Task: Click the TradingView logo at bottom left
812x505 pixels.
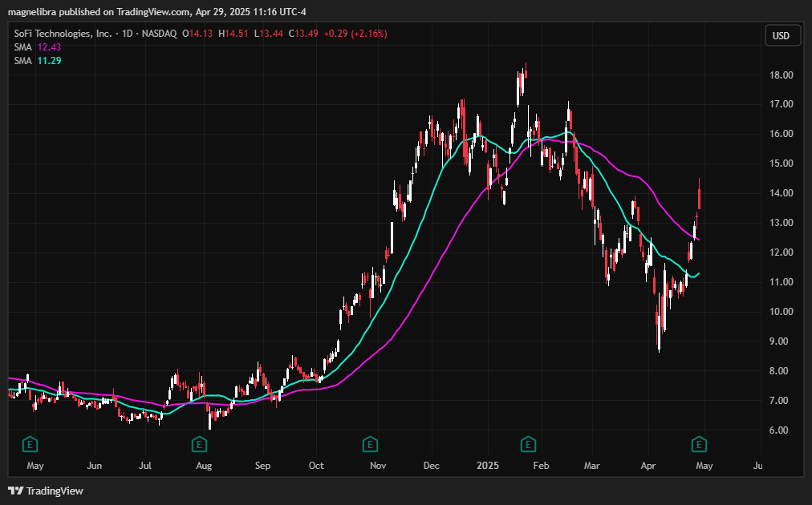Action: (x=46, y=491)
